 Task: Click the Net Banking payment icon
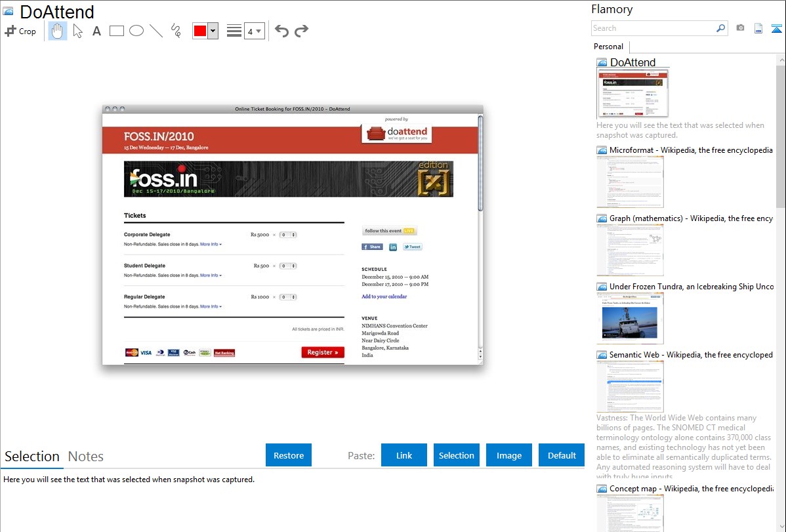224,353
